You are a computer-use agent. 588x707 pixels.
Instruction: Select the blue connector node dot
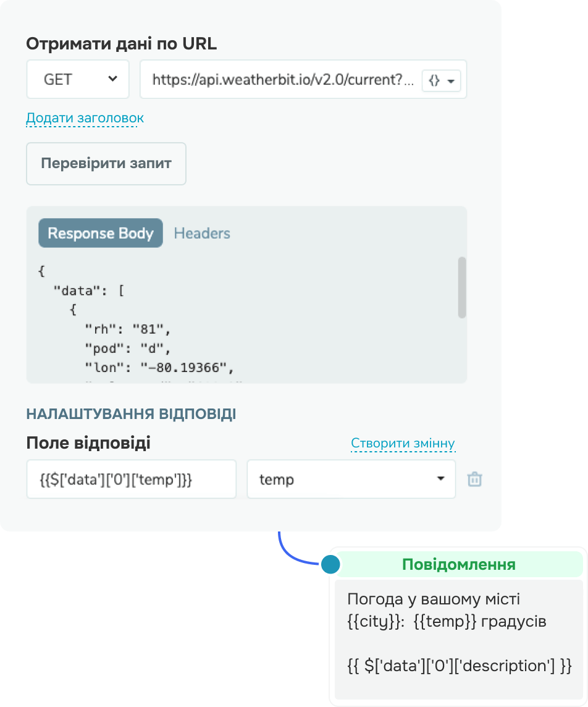[x=330, y=564]
